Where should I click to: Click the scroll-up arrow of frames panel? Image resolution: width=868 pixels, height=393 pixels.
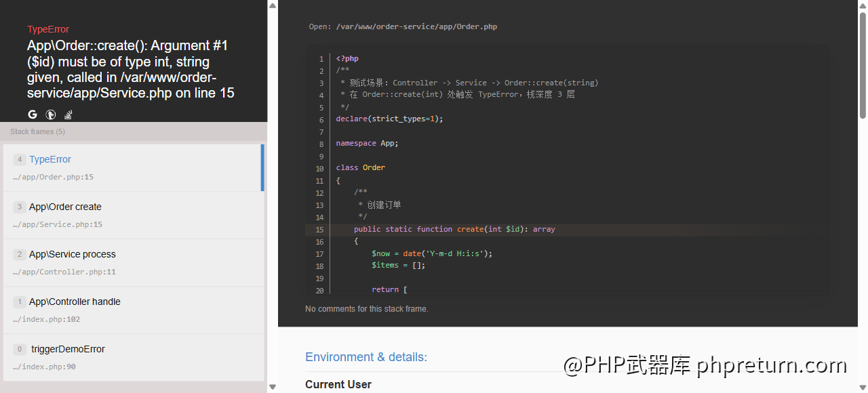pyautogui.click(x=273, y=5)
